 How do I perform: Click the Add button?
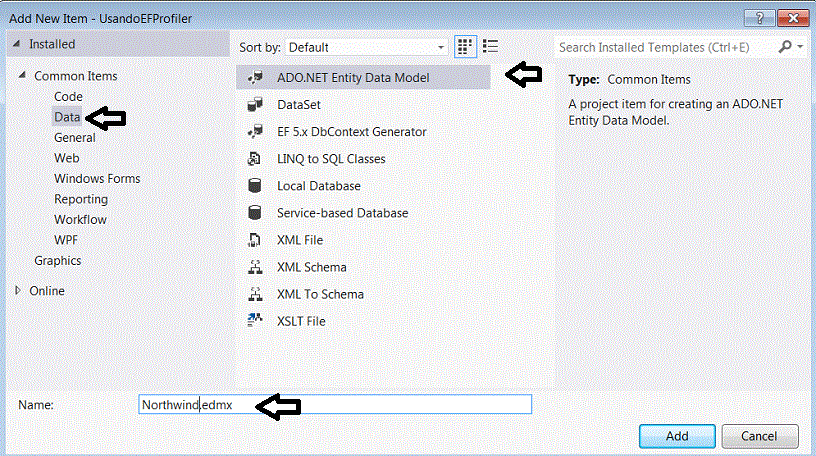click(677, 436)
